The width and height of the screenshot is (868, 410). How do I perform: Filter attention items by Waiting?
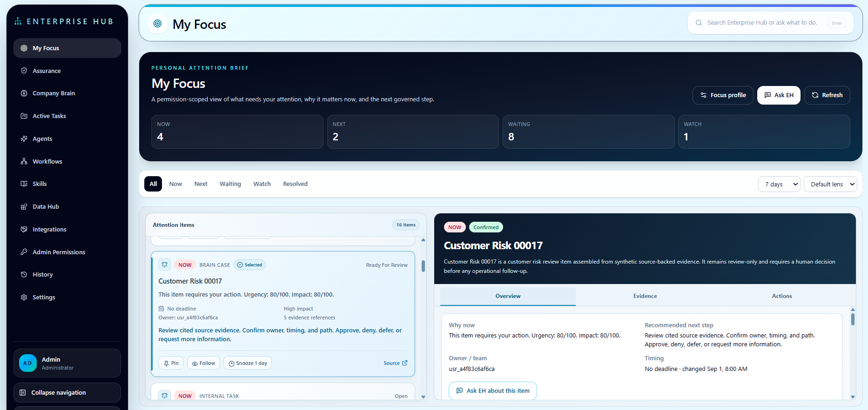230,184
